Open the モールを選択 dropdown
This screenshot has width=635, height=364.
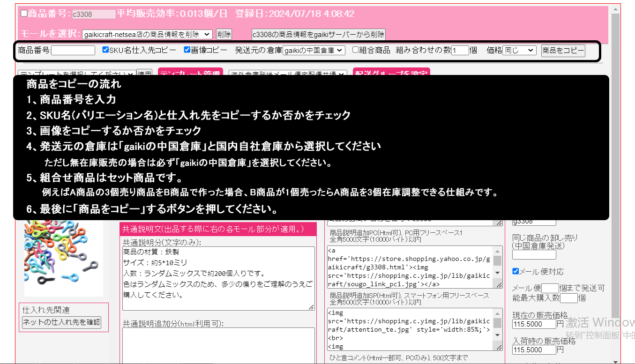point(147,34)
